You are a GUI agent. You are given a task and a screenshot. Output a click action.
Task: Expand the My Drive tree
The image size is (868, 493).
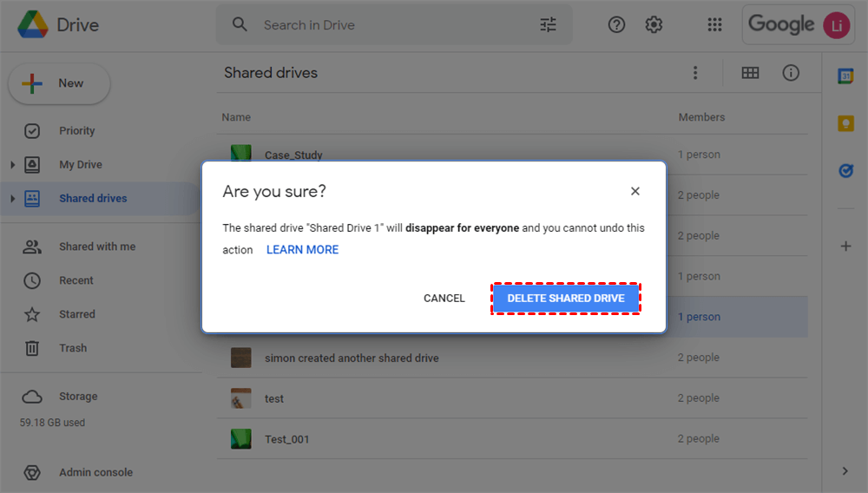[12, 165]
